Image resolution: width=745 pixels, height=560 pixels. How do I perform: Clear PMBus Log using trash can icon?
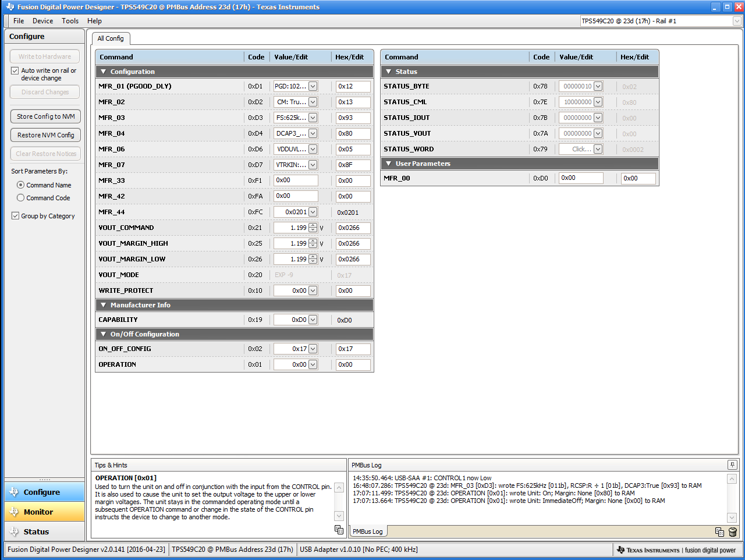pyautogui.click(x=732, y=532)
